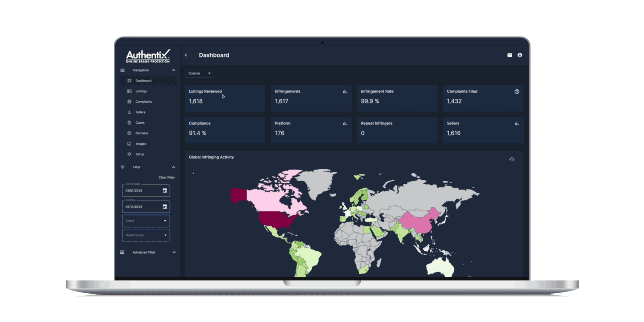Click the chart icon on Sellers card
This screenshot has width=644, height=322.
pos(517,124)
